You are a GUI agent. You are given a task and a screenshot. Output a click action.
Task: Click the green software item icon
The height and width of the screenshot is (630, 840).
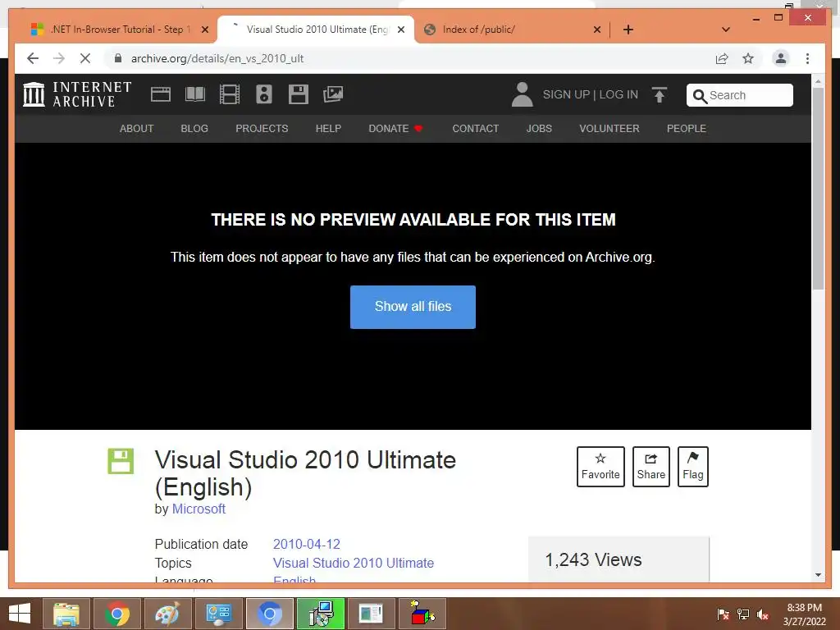point(121,461)
